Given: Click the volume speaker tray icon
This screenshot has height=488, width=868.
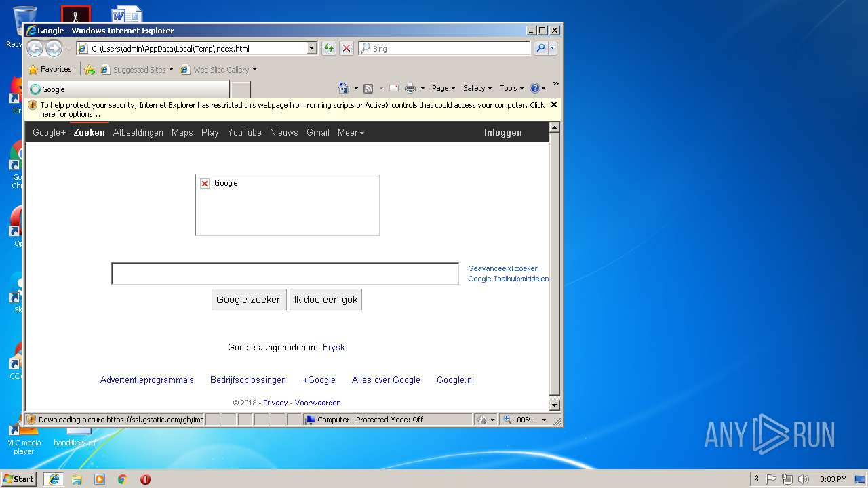Looking at the screenshot, I should pos(804,479).
